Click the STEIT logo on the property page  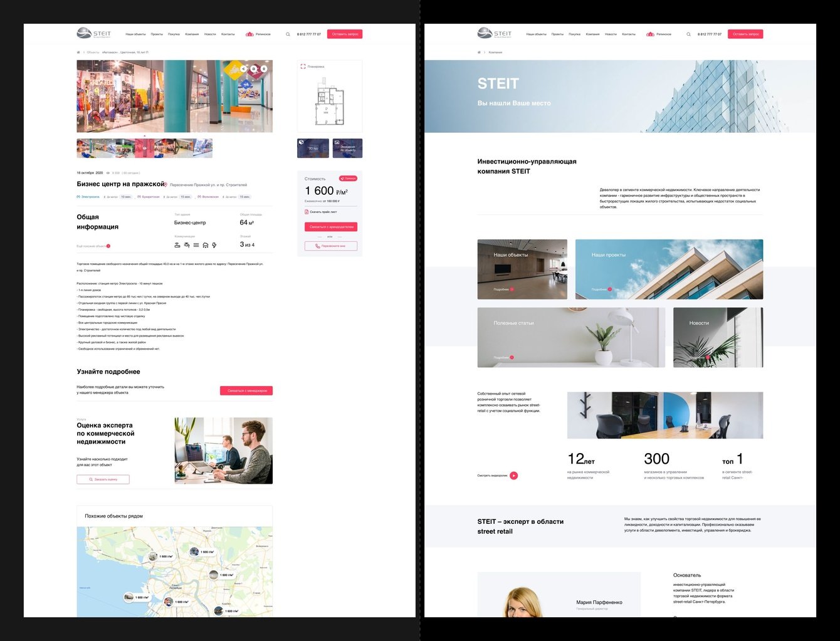(94, 34)
